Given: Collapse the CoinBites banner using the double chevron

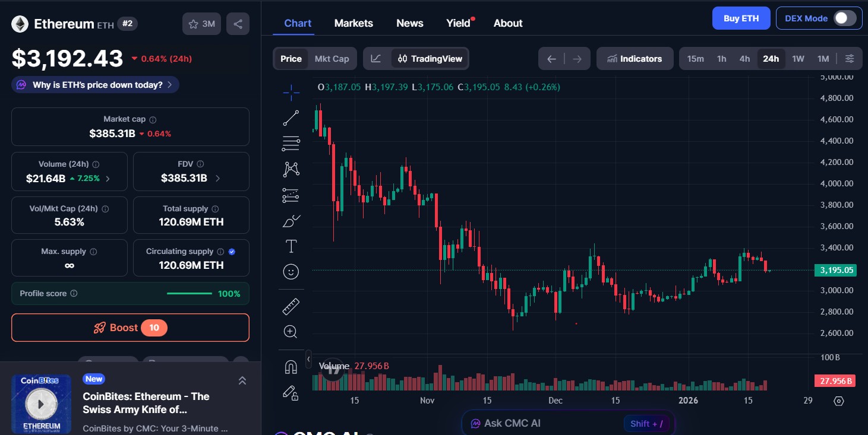Looking at the screenshot, I should pyautogui.click(x=242, y=380).
